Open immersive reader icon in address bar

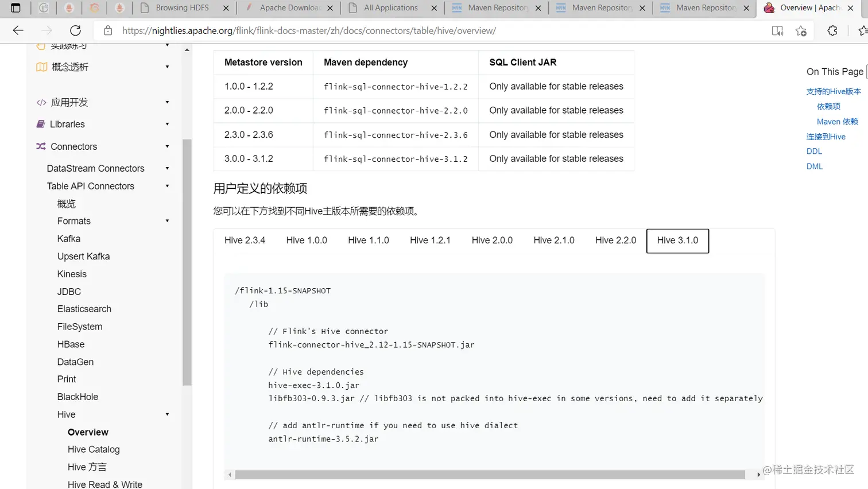coord(777,31)
